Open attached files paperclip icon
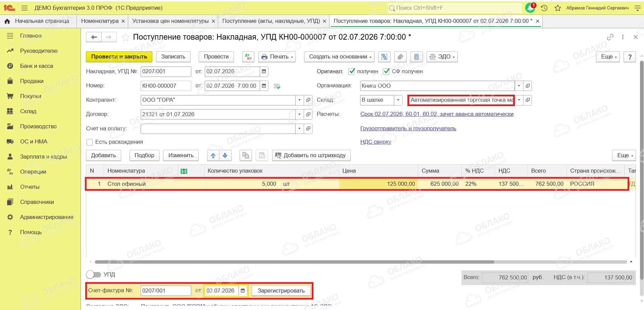The width and height of the screenshot is (644, 310). coord(400,57)
